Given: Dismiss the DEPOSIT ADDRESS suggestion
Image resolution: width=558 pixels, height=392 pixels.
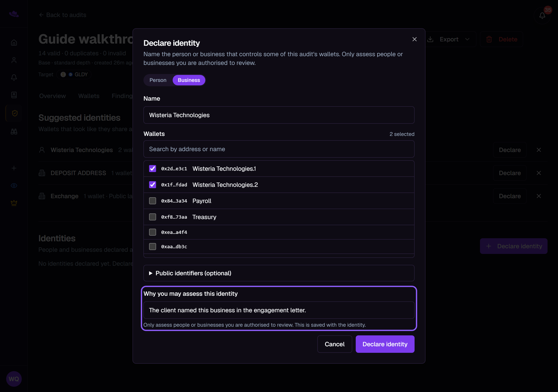Looking at the screenshot, I should point(539,173).
